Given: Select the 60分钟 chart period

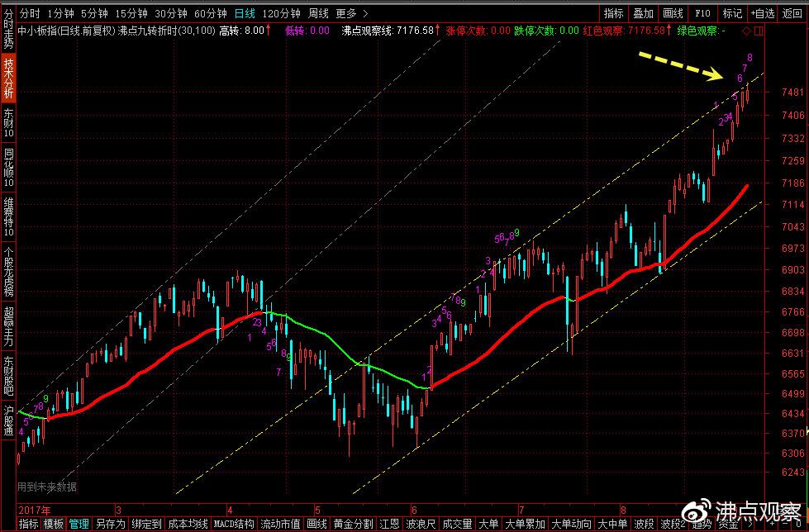Looking at the screenshot, I should coord(211,13).
